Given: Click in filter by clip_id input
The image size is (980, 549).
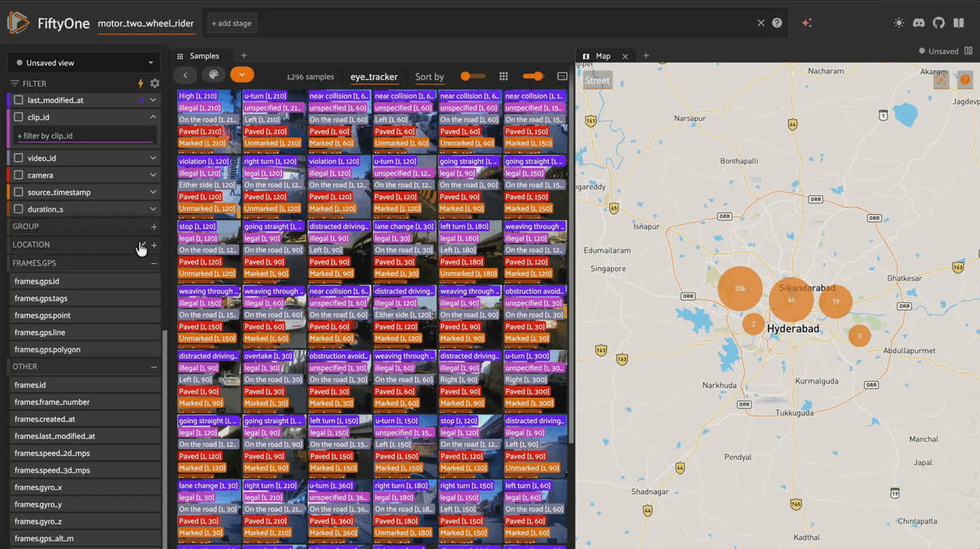Looking at the screenshot, I should click(85, 136).
